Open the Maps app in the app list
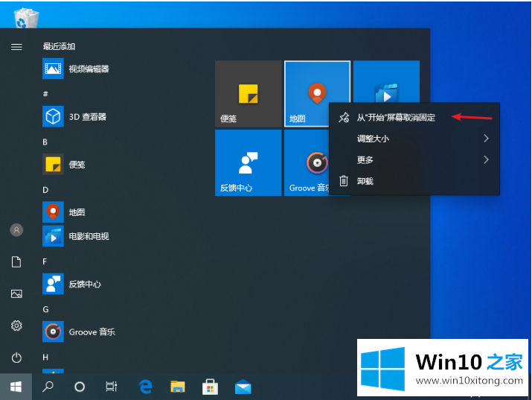Screen dimensions: 532x400 (65, 212)
